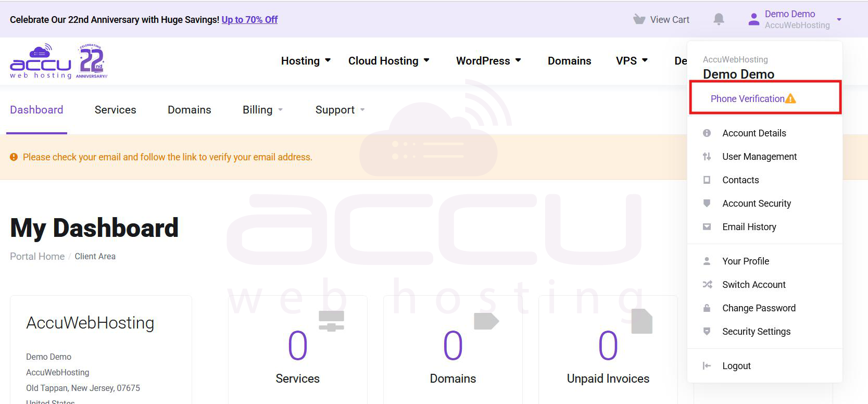Open the Domains count card
Viewport: 868px width, 404px height.
click(x=453, y=351)
